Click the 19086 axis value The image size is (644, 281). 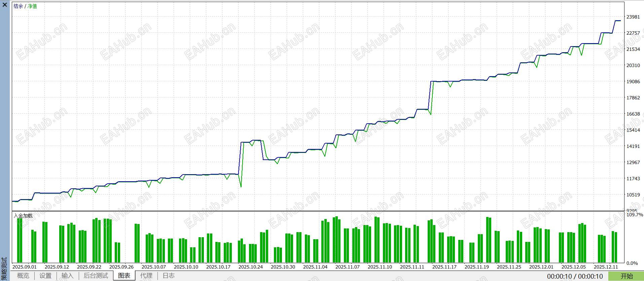pyautogui.click(x=633, y=82)
